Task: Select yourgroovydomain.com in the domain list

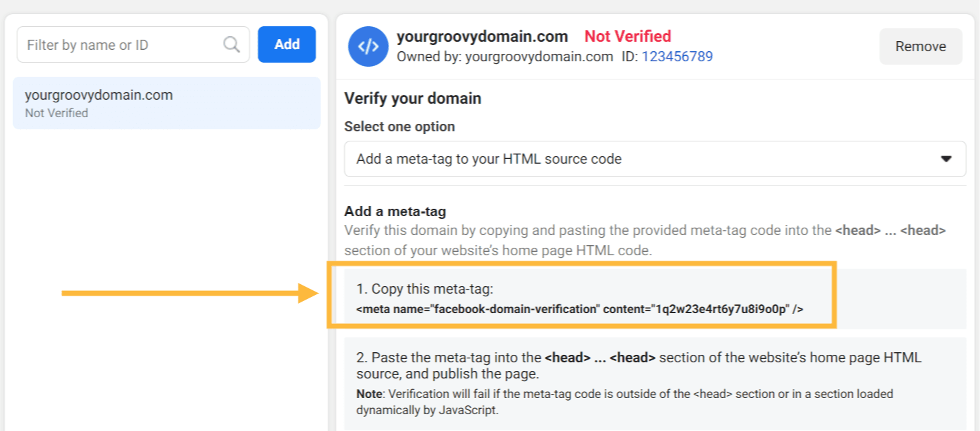Action: pos(166,103)
